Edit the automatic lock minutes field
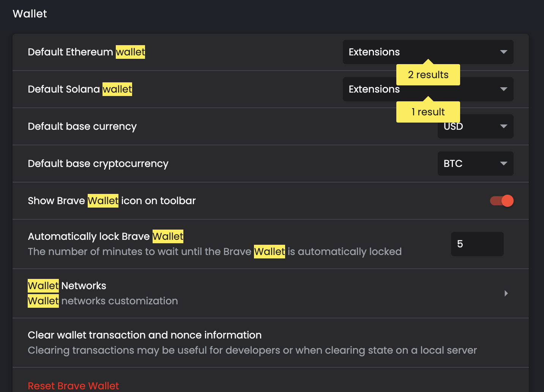 [477, 244]
